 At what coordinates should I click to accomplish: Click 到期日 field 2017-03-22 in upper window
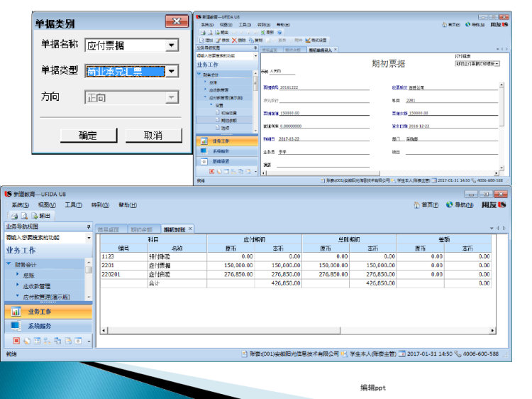pos(323,139)
